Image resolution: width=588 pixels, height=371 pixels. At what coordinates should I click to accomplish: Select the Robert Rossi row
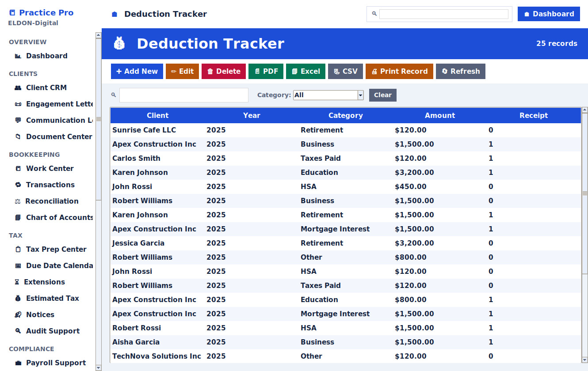point(346,328)
